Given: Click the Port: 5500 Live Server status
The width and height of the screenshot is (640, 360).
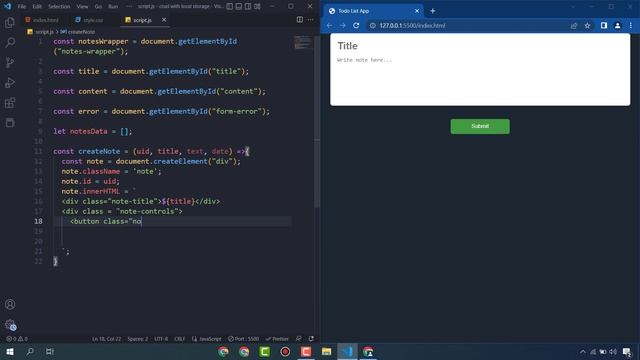Looking at the screenshot, I should click(x=244, y=339).
